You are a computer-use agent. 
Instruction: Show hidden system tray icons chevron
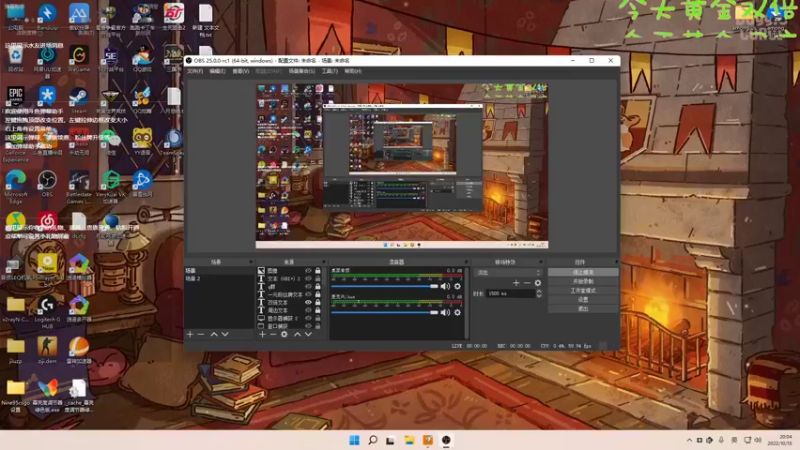(x=689, y=440)
